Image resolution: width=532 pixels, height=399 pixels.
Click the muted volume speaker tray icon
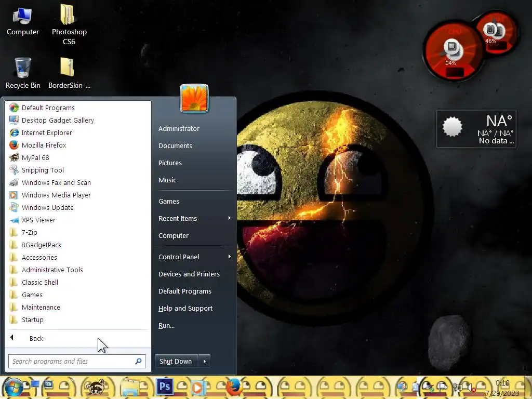click(x=471, y=387)
